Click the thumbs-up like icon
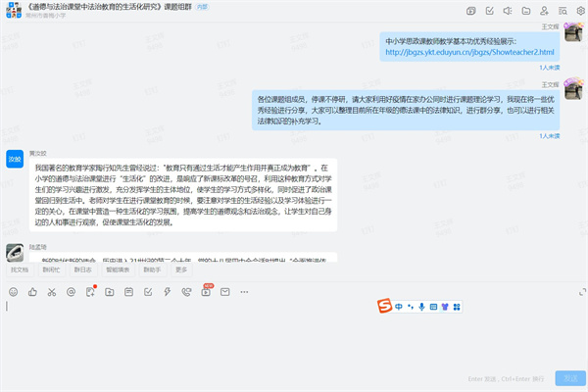Screen dimensions: 588x392 pos(32,291)
